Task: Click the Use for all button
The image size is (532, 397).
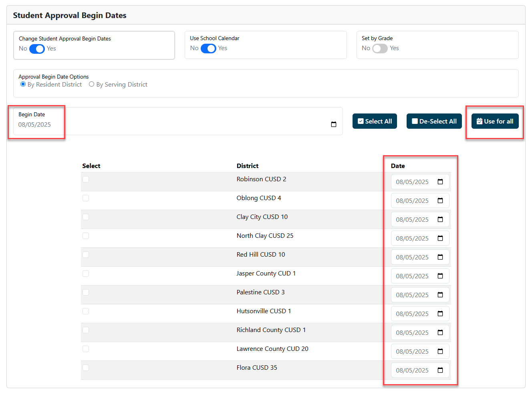Action: click(x=495, y=121)
